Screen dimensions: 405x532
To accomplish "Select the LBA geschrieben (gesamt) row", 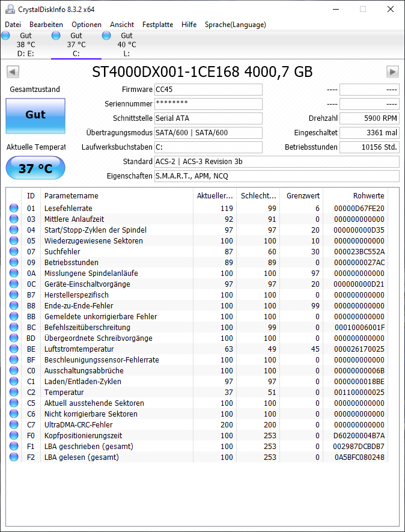I will point(197,447).
